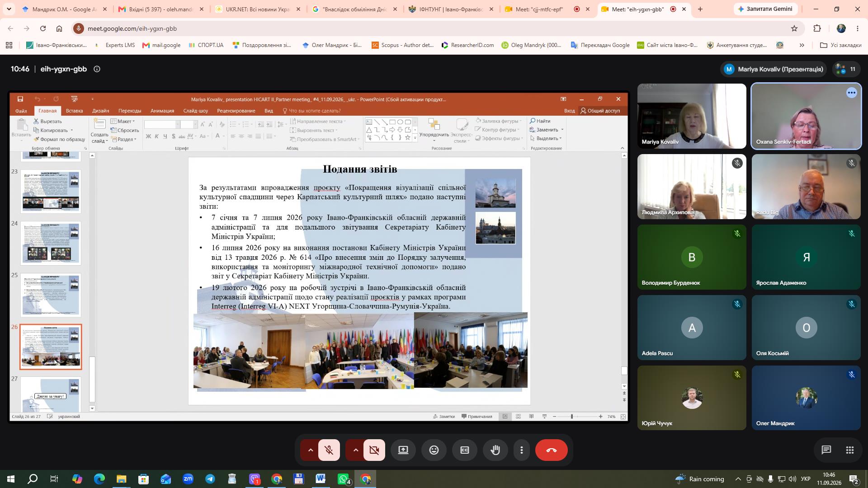Open options on Oxana Senkiv-Fertadi tile
The image size is (868, 488).
pos(852,93)
